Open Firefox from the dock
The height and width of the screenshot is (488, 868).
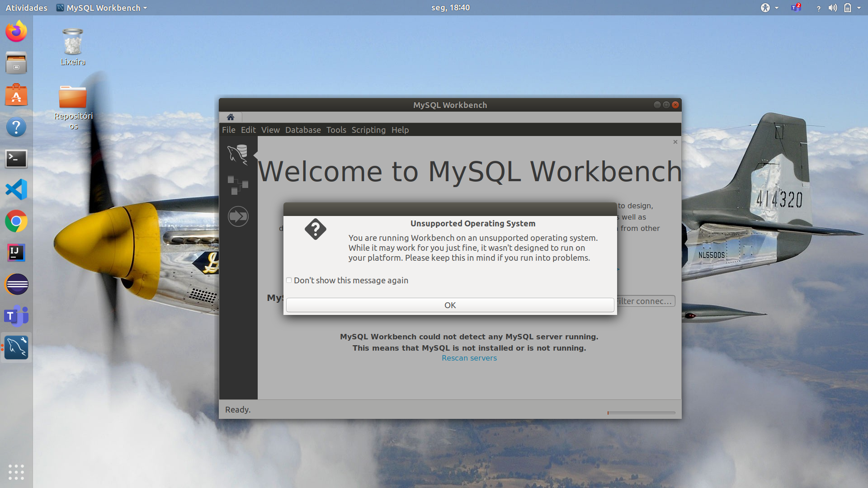click(x=16, y=32)
